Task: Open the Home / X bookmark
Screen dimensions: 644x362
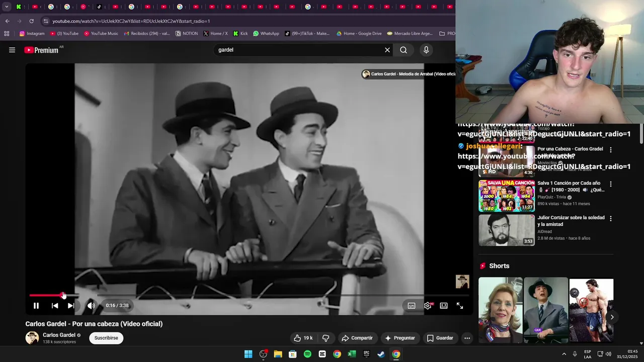Action: [215, 34]
